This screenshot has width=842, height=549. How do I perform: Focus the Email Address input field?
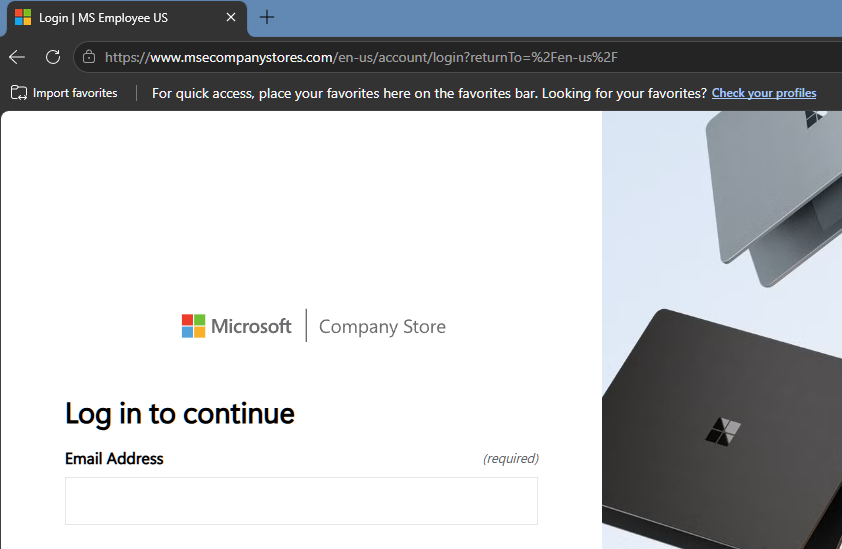(301, 501)
